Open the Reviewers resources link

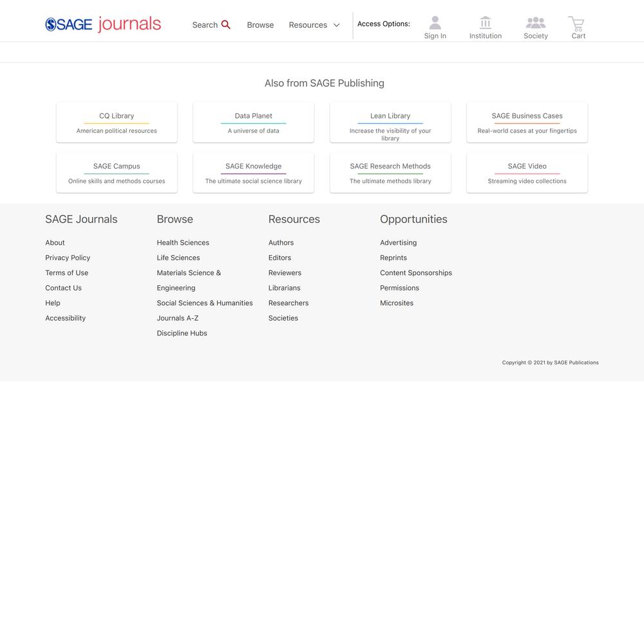tap(285, 272)
